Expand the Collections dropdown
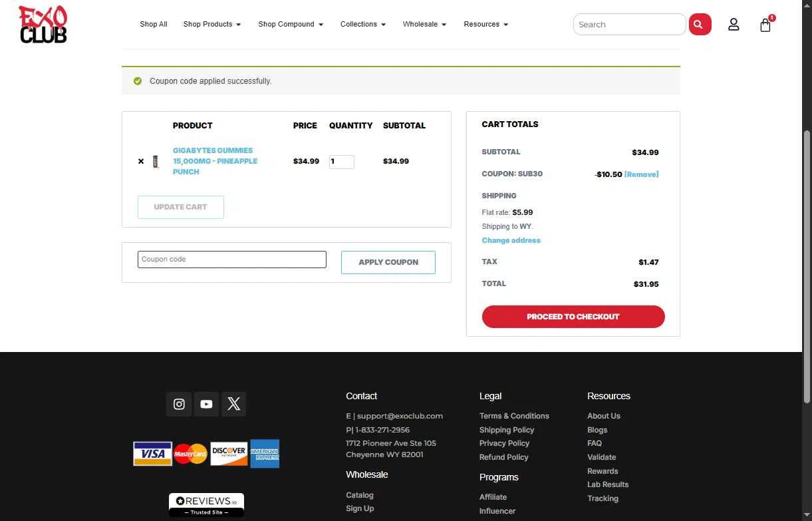Image resolution: width=812 pixels, height=521 pixels. click(363, 25)
